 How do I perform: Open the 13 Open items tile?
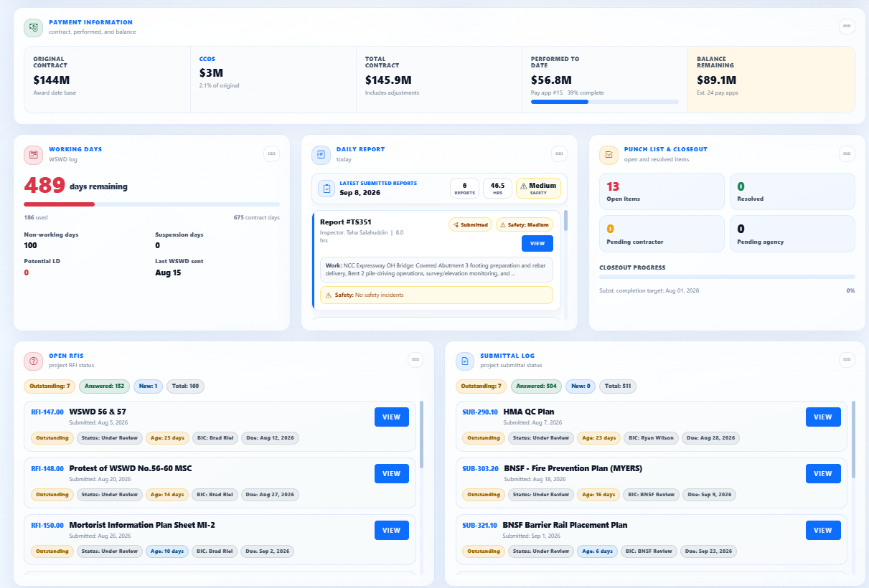tap(662, 191)
